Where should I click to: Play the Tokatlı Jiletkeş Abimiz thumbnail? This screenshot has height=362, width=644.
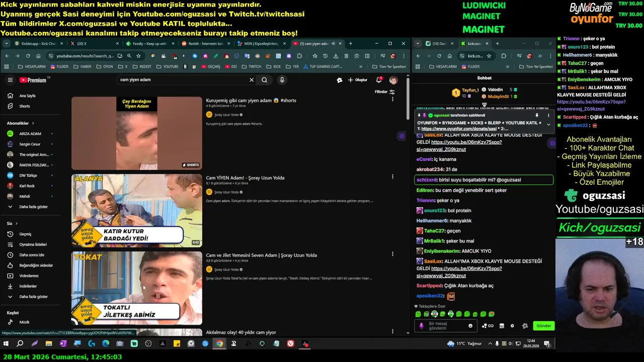point(136,288)
